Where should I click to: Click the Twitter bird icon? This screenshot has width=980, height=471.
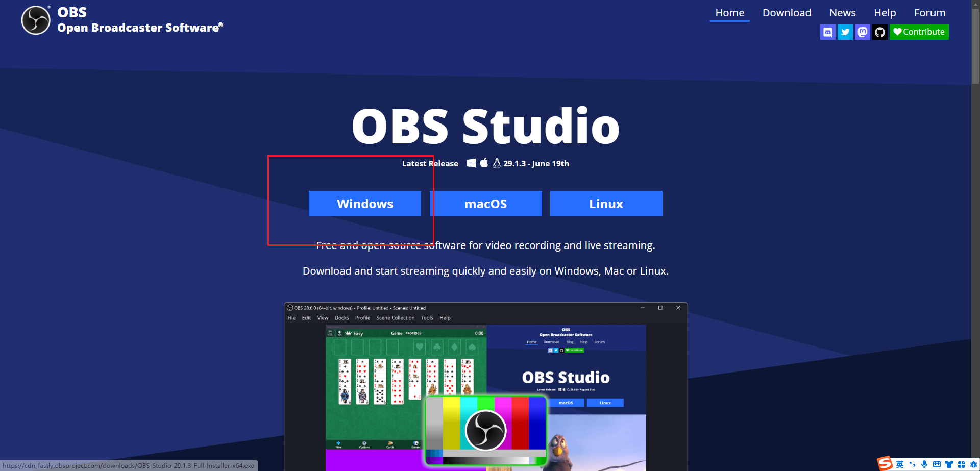845,32
